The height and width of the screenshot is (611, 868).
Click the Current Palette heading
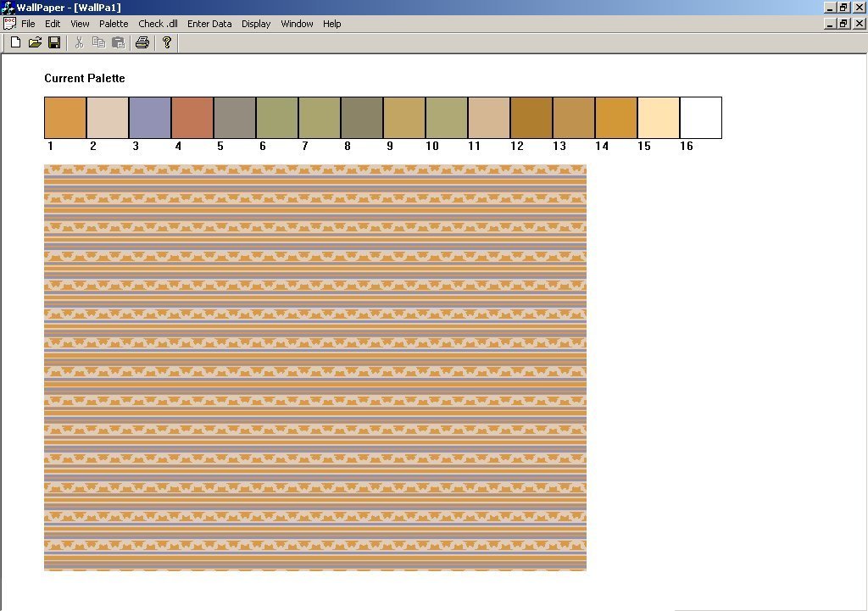pyautogui.click(x=85, y=78)
